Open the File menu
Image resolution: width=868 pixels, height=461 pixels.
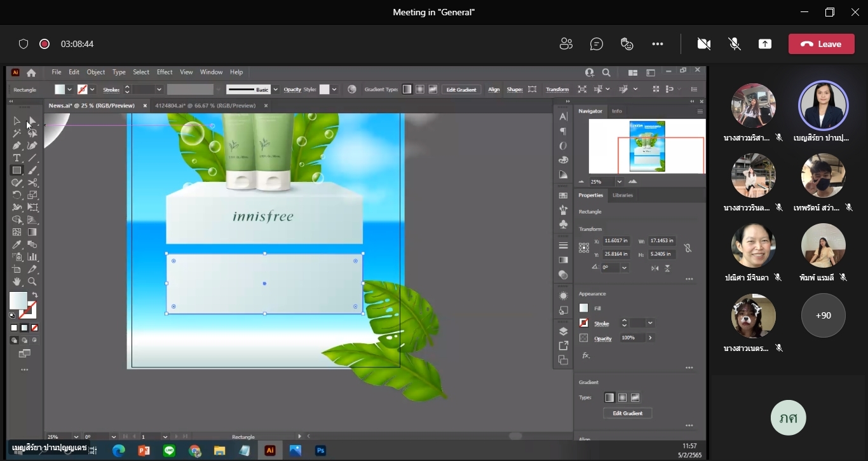(x=57, y=72)
